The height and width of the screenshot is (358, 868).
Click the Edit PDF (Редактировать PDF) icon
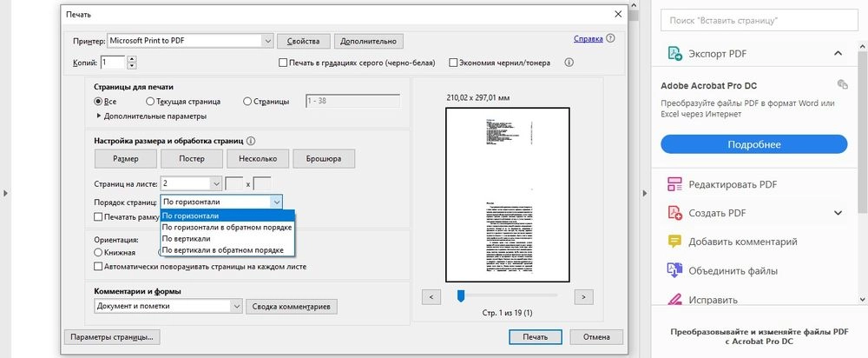(674, 184)
